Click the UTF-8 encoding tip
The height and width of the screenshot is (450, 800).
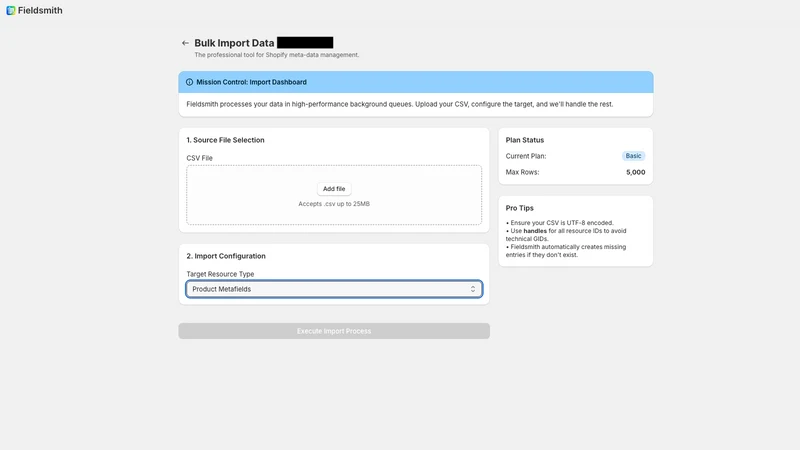pyautogui.click(x=560, y=223)
